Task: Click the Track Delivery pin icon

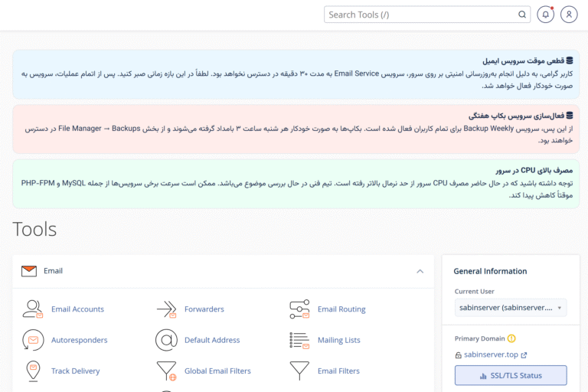Action: 32,371
